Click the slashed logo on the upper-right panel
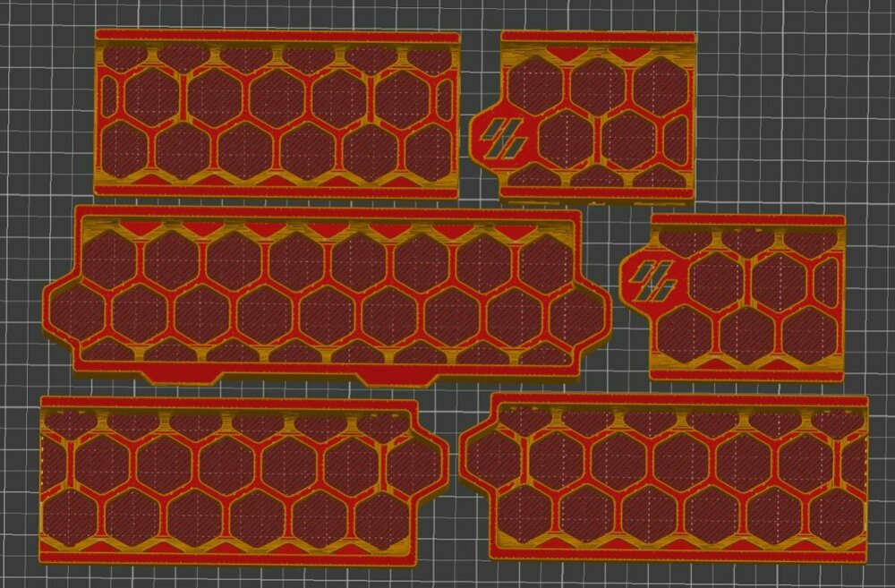 (502, 138)
